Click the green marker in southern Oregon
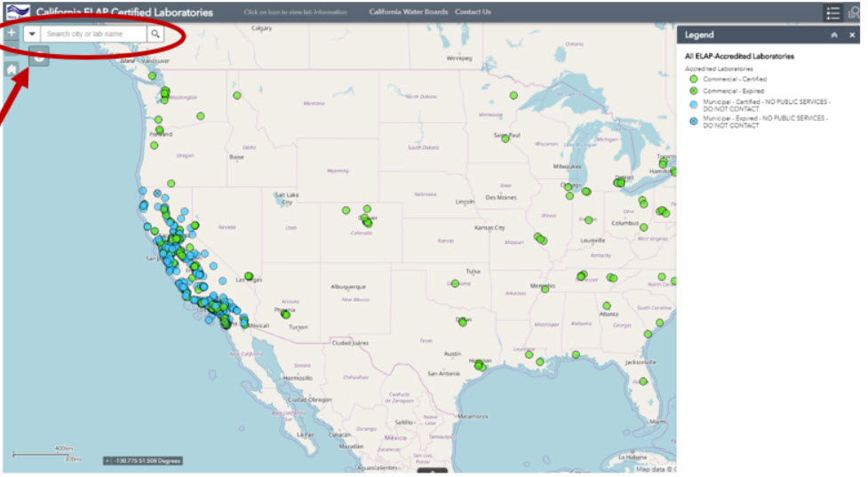Viewport: 868px width, 477px height. (171, 183)
